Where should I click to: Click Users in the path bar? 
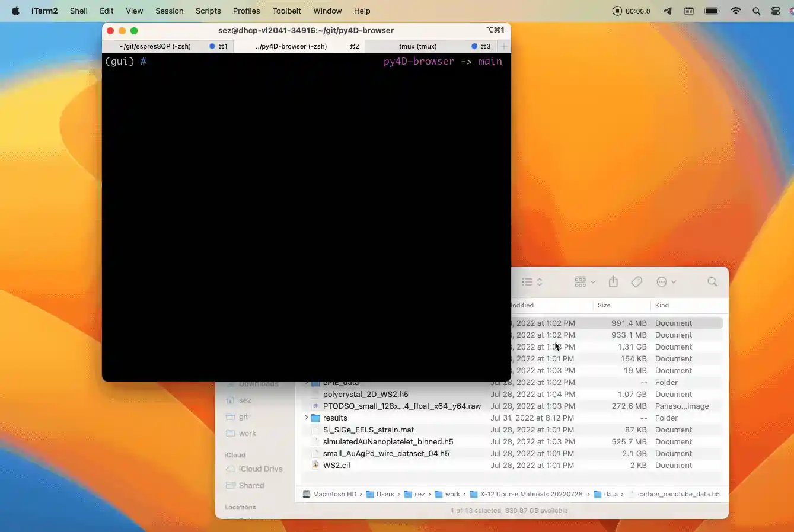(x=385, y=494)
